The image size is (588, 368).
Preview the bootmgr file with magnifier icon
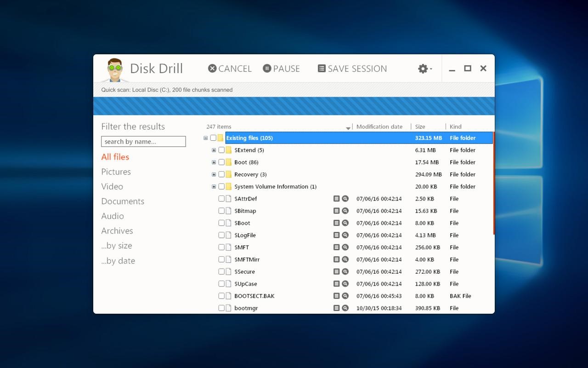(x=345, y=308)
